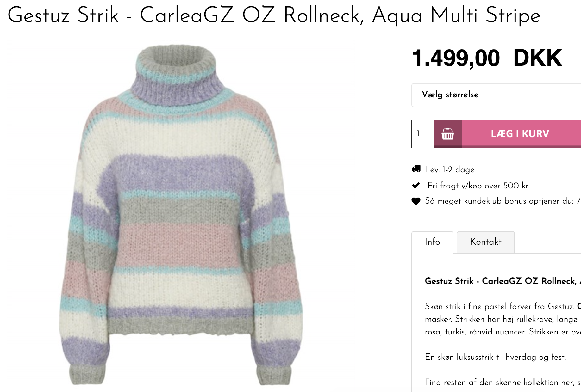Click the heart icon for kundeklub bonus

pos(416,201)
